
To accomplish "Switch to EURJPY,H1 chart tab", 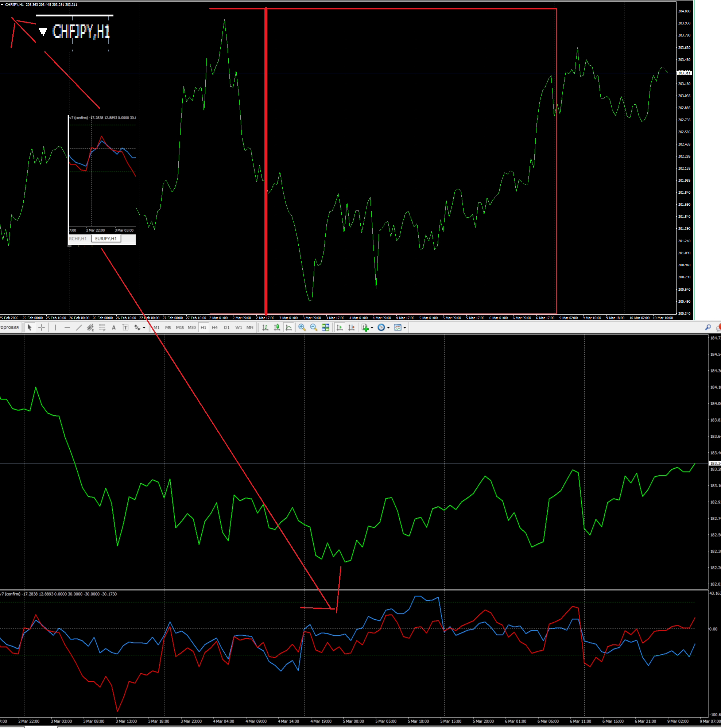I will (105, 239).
